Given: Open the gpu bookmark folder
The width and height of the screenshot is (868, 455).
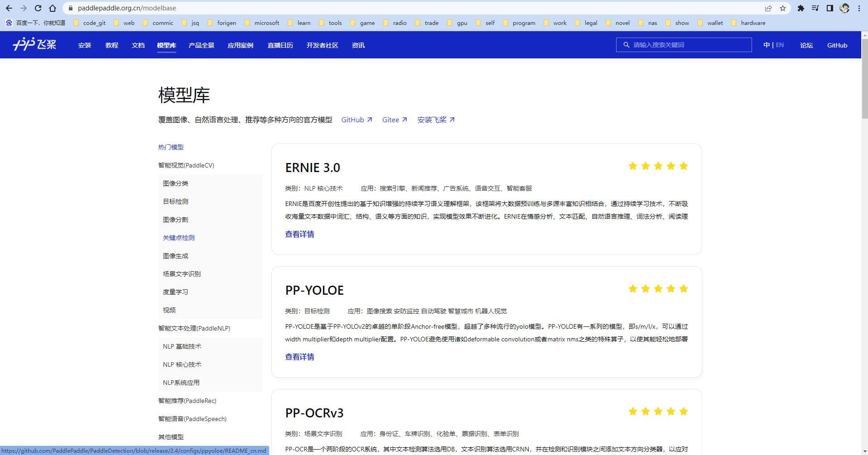Looking at the screenshot, I should (x=457, y=23).
